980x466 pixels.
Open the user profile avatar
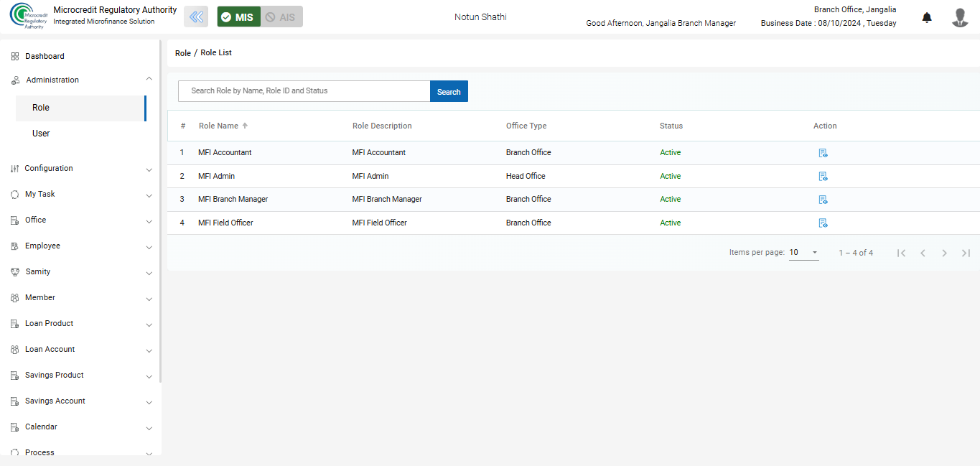pyautogui.click(x=960, y=17)
